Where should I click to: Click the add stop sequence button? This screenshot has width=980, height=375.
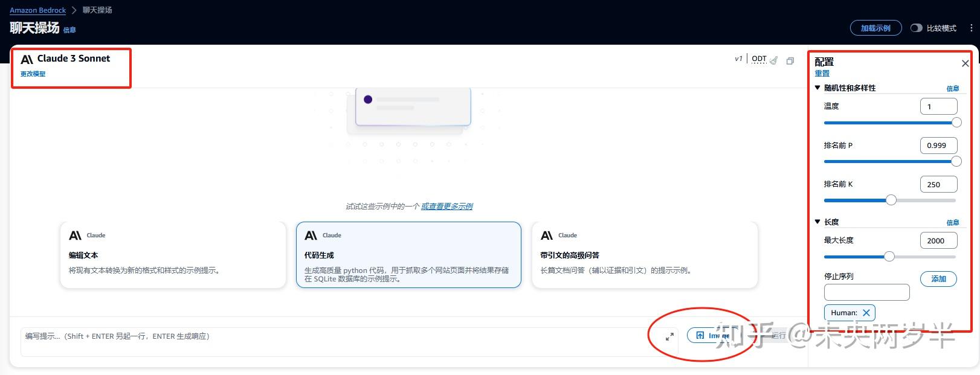[938, 279]
